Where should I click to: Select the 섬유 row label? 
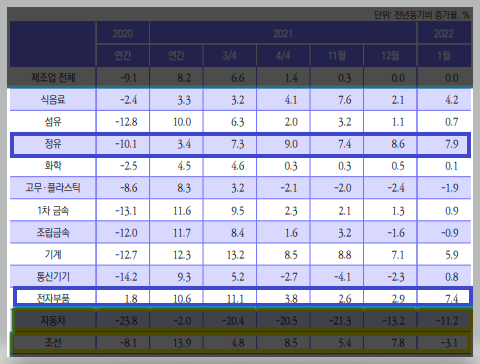(x=53, y=122)
